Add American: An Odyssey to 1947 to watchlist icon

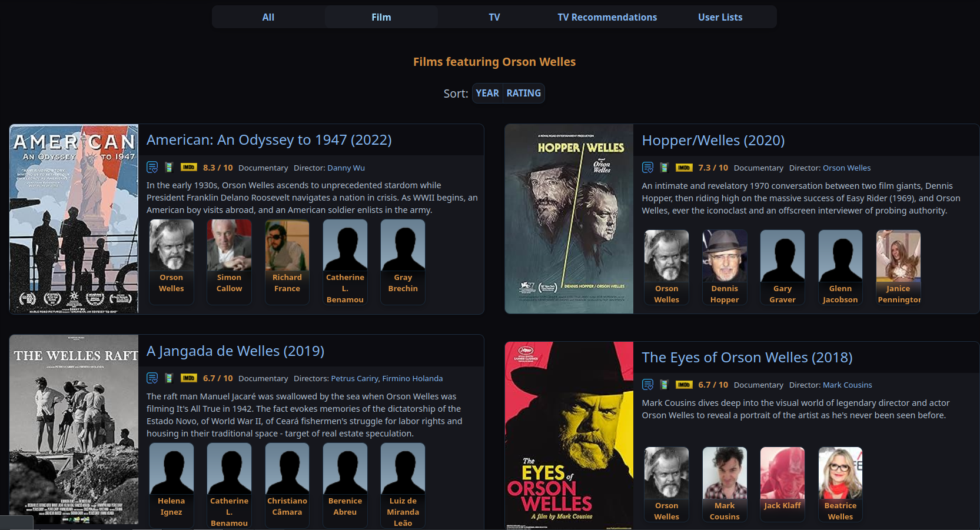pyautogui.click(x=152, y=167)
